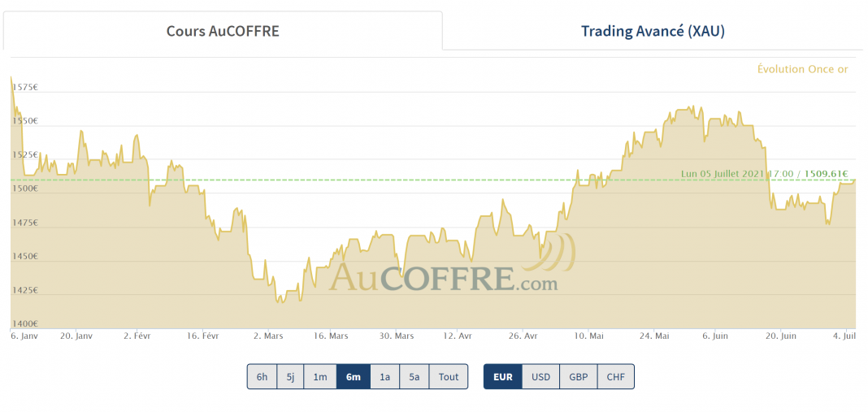Click the 16. Mars date label
868x412 pixels.
point(331,336)
